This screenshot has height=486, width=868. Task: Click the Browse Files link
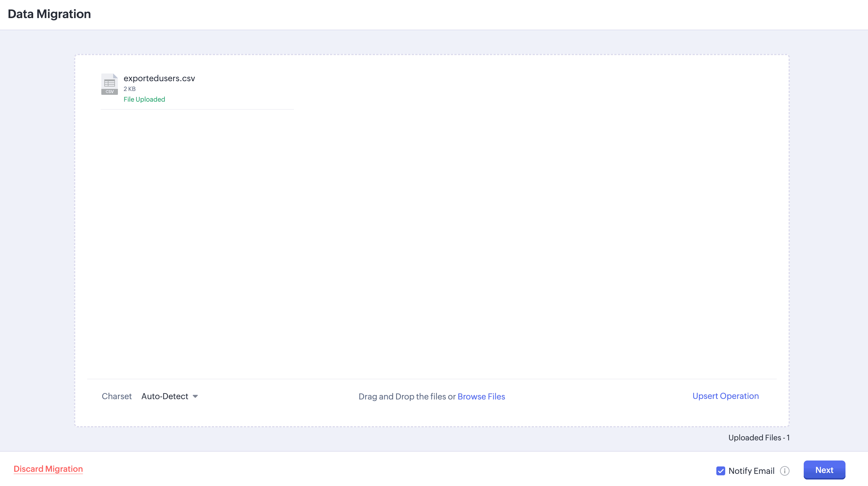coord(481,396)
